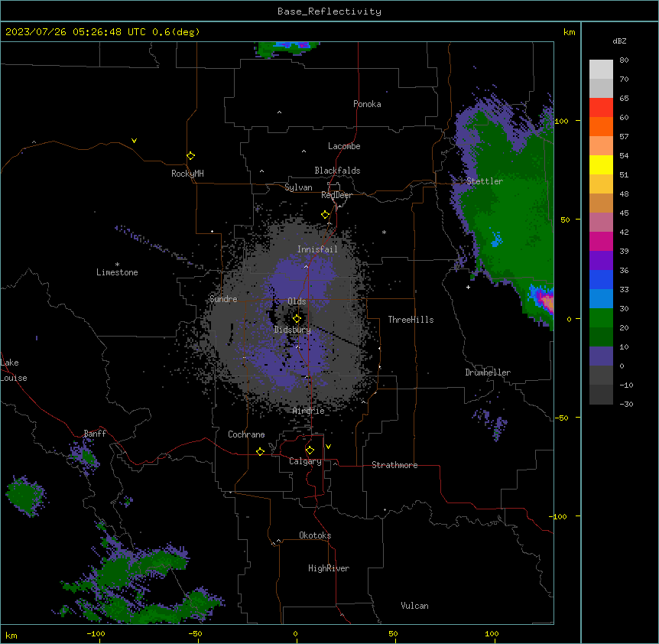
Task: Click the Lake Louise label
Action: (x=14, y=370)
